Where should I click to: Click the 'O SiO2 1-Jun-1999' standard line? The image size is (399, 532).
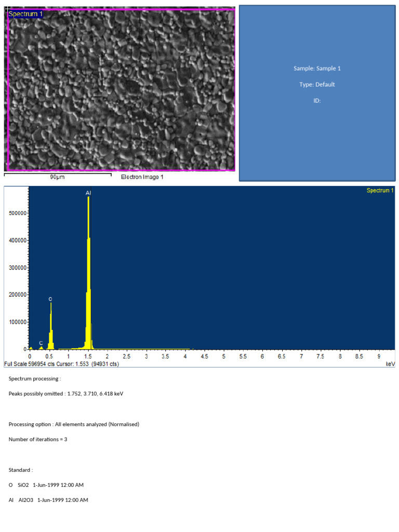click(x=46, y=485)
